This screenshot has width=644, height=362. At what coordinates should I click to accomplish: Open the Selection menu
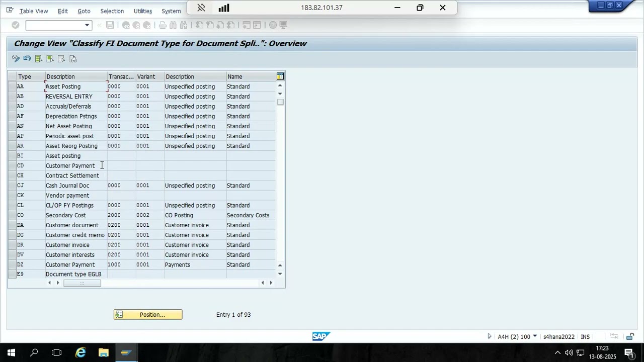click(112, 11)
